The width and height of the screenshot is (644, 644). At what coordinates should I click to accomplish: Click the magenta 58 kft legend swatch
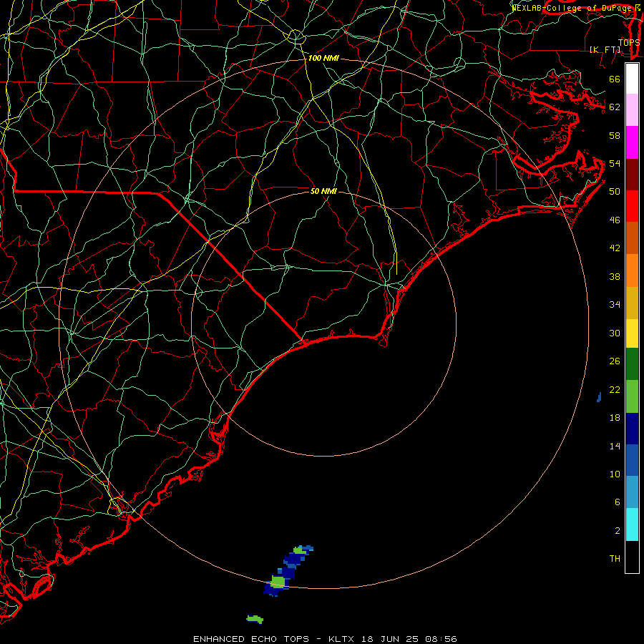(632, 142)
